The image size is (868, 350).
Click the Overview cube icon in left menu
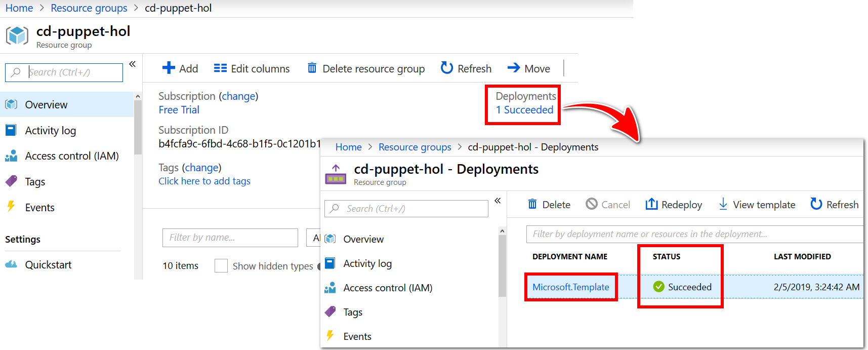click(11, 104)
